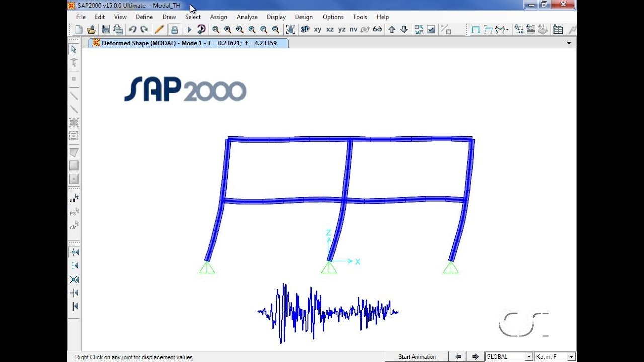Activate rubber band zoom, the first magnifier icon
This screenshot has height=362, width=644.
[x=216, y=30]
